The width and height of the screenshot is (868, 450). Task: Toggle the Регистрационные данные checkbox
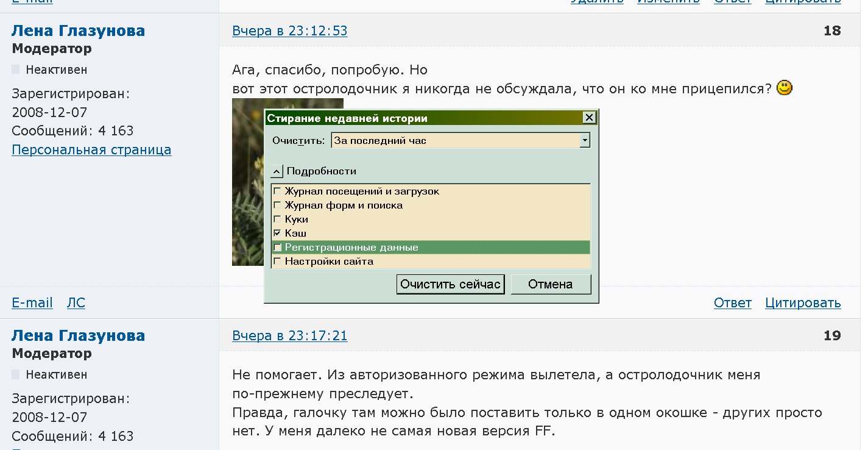coord(278,248)
